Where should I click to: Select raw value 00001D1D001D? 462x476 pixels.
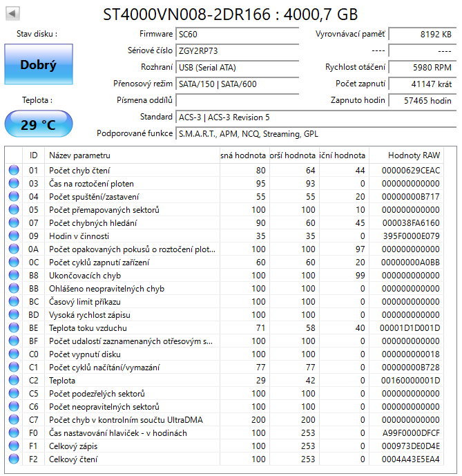[x=410, y=328]
